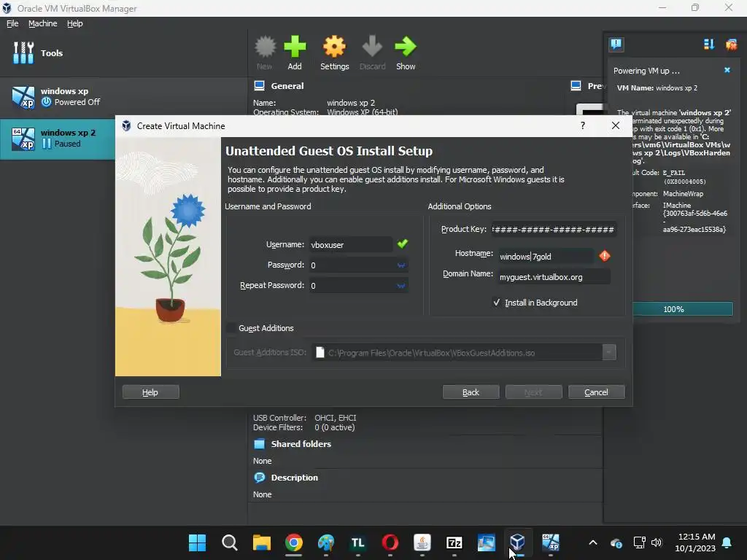Open the Guest Additions ISO dropdown arrow
The width and height of the screenshot is (747, 560).
point(609,352)
